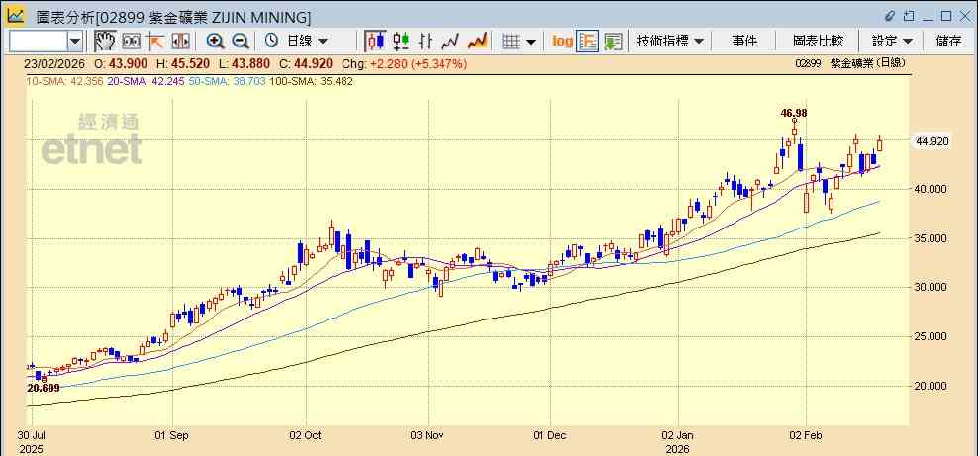Click the 40.000 price axis label
Screen dimensions: 980x456
931,189
